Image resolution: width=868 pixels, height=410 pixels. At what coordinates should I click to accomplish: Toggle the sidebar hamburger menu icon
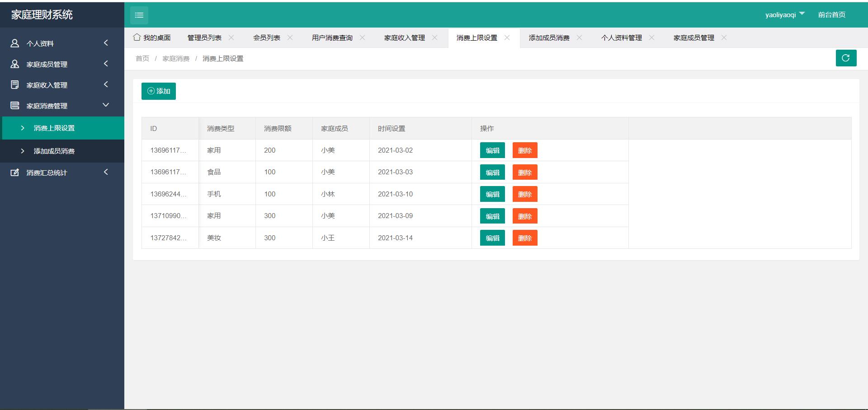(139, 15)
